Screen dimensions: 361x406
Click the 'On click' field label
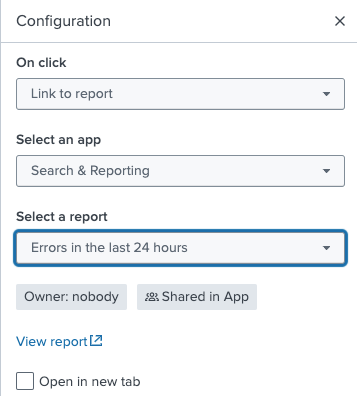click(41, 63)
